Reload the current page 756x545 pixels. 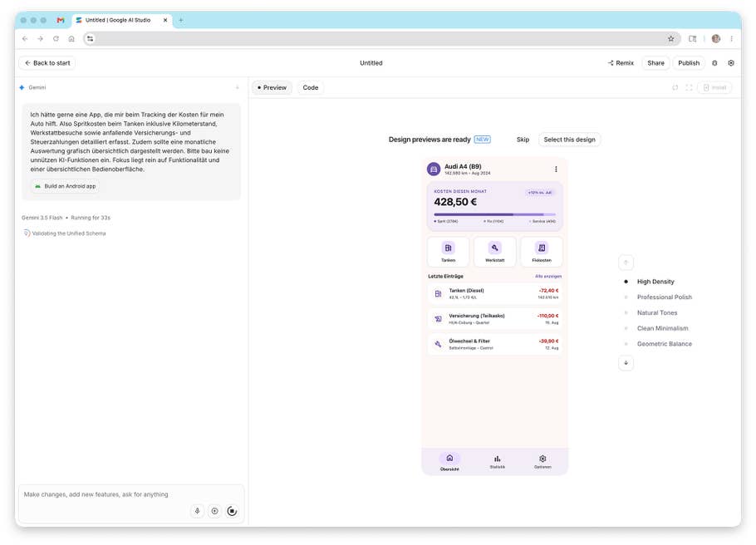click(56, 38)
